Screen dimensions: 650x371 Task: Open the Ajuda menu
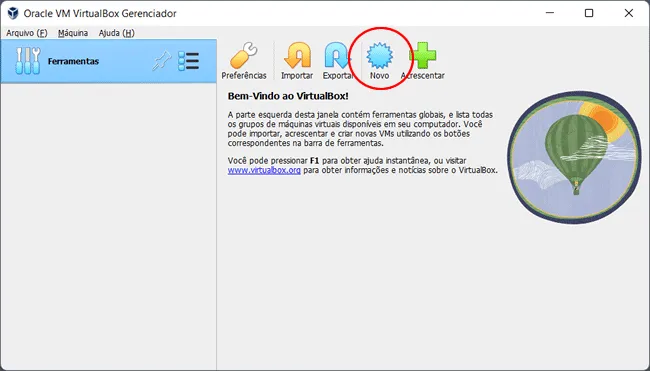coord(116,33)
